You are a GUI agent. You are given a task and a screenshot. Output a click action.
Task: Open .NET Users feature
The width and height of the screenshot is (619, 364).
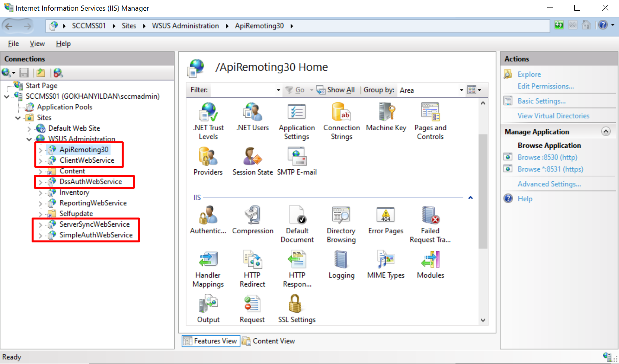(x=252, y=117)
